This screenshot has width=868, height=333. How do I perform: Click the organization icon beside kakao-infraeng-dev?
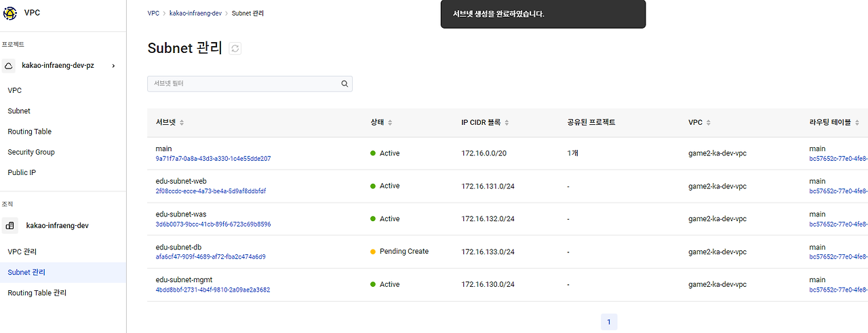coord(10,226)
